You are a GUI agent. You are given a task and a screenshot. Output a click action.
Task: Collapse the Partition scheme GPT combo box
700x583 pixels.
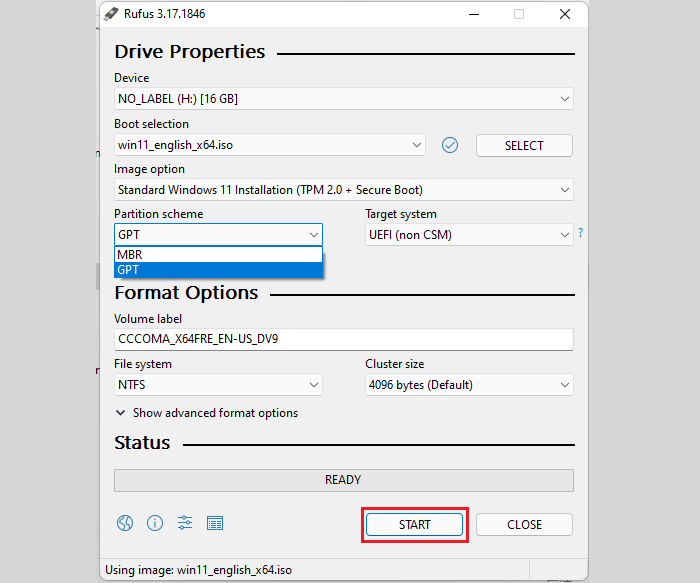(x=218, y=234)
